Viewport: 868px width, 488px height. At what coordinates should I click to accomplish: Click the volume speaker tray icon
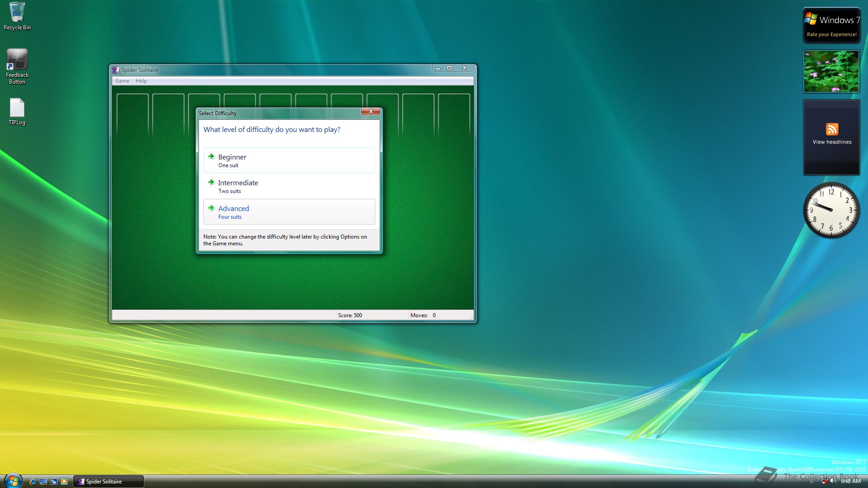point(833,481)
